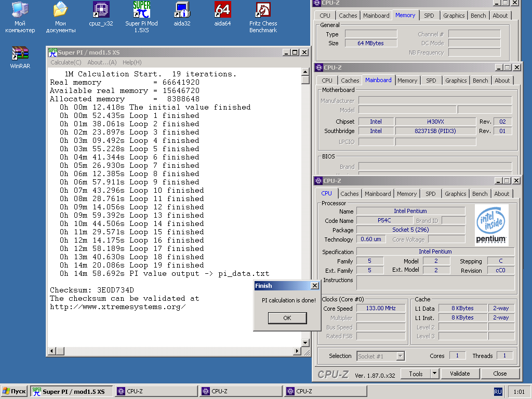Select SPD tab in middle CPU-Z window
Image resolution: width=532 pixels, height=399 pixels.
(431, 81)
